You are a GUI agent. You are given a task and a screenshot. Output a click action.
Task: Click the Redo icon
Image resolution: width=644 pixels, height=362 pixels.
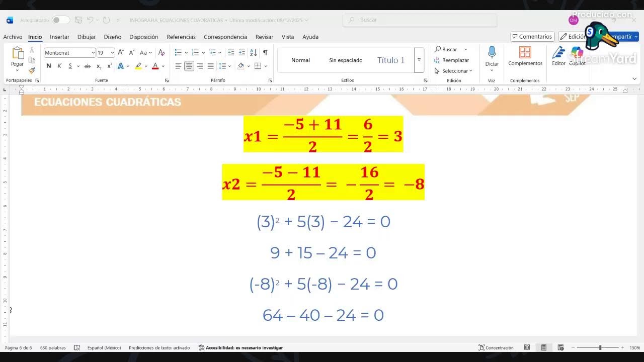(x=106, y=20)
